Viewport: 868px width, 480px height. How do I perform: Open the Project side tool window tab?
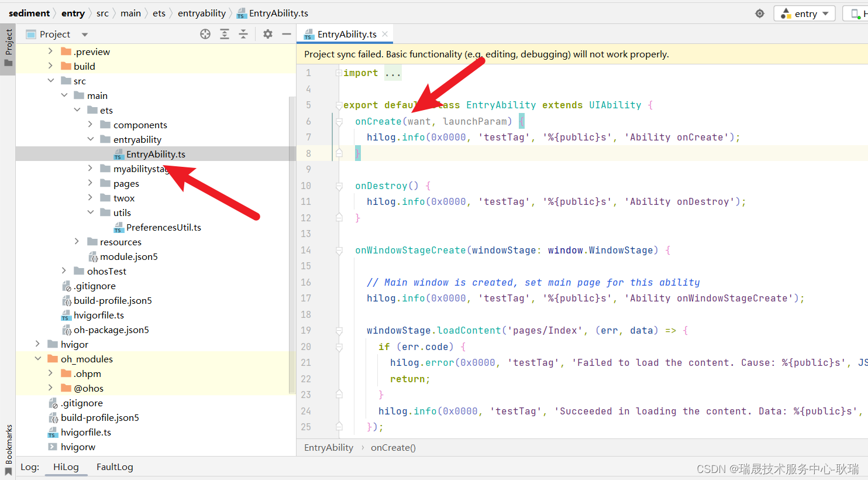(x=8, y=49)
